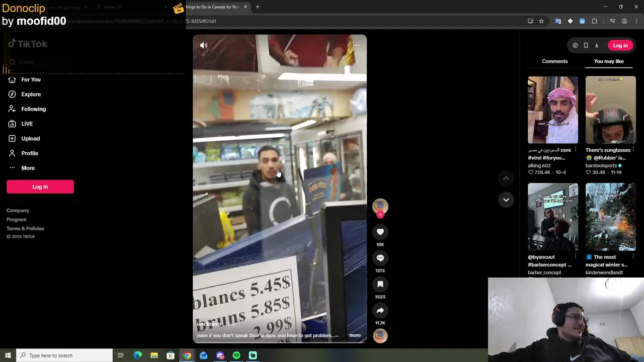Screen dimensions: 644x362
Task: Open the barstoolsports username link
Action: (601, 165)
